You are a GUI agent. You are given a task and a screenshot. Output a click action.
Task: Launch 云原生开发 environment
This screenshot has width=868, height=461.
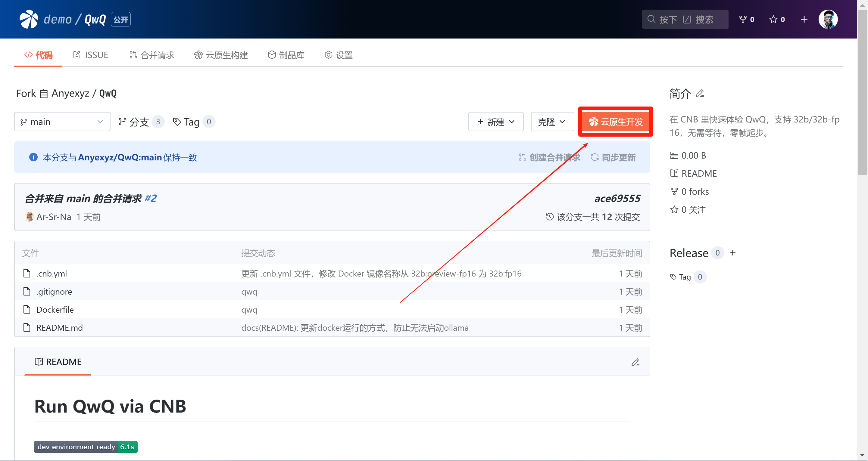coord(615,122)
